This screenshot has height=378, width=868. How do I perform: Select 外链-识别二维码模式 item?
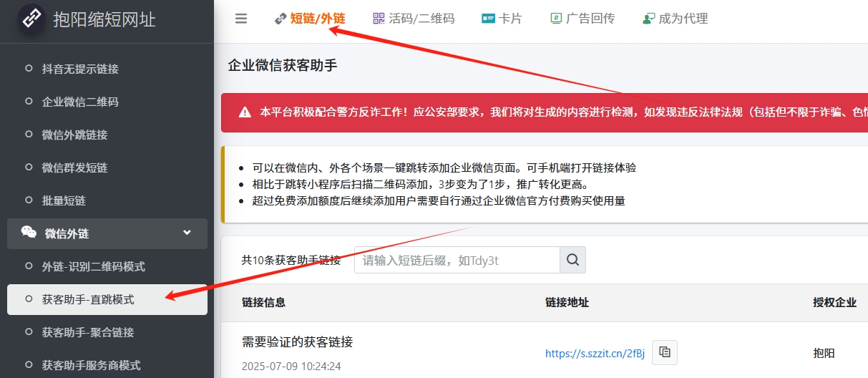(x=93, y=266)
